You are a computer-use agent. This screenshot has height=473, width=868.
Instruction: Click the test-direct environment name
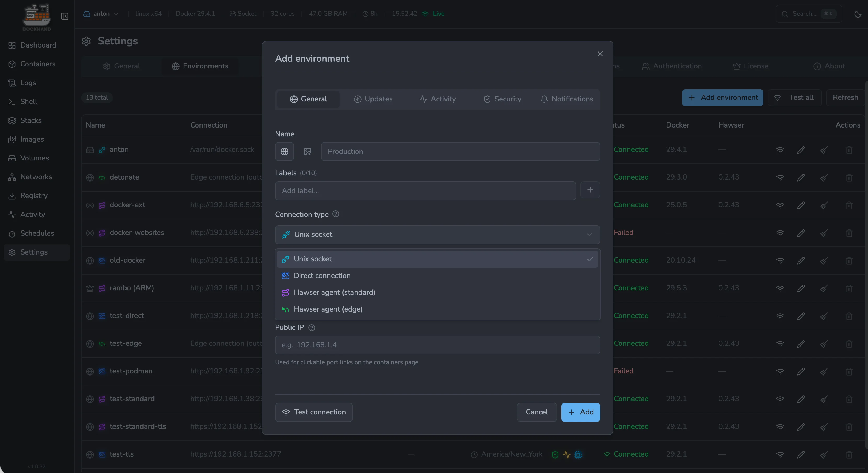pos(127,316)
